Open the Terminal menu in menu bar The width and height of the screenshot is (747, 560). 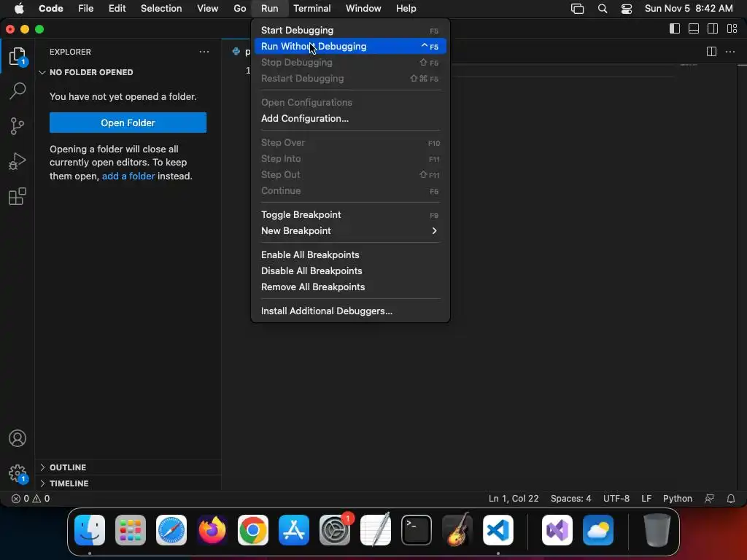(311, 9)
